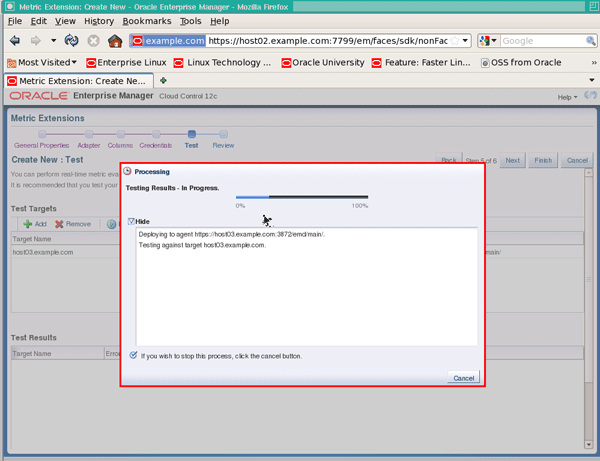Screen dimensions: 600x461
Task: Cancel the test in the Processing dialog
Action: coord(464,378)
